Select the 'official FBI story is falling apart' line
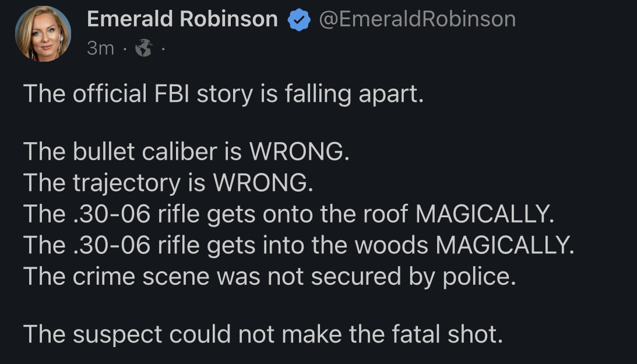 221,94
